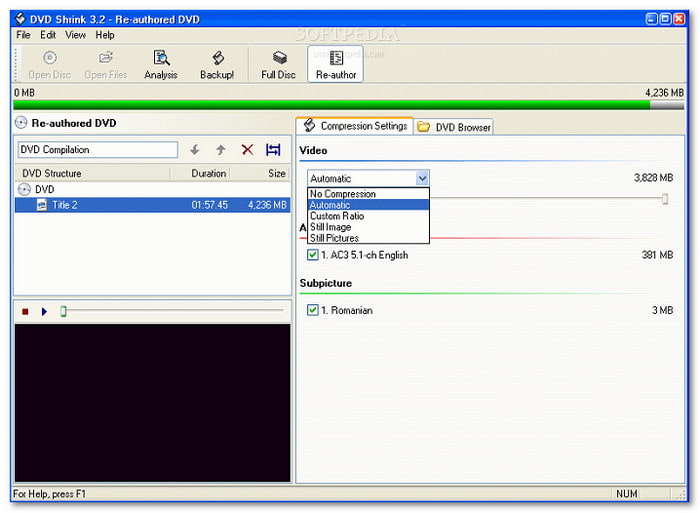The width and height of the screenshot is (700, 513).
Task: Click the DVD Compilation name field
Action: [x=98, y=150]
